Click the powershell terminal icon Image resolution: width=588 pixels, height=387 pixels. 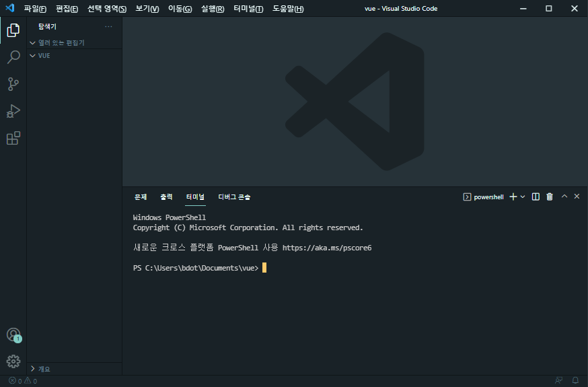pyautogui.click(x=467, y=197)
